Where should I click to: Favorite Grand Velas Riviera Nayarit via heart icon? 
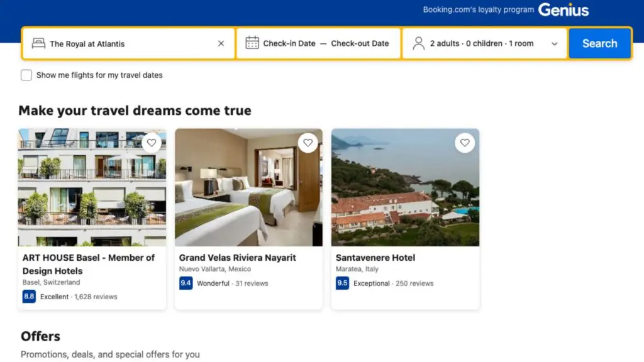coord(308,143)
